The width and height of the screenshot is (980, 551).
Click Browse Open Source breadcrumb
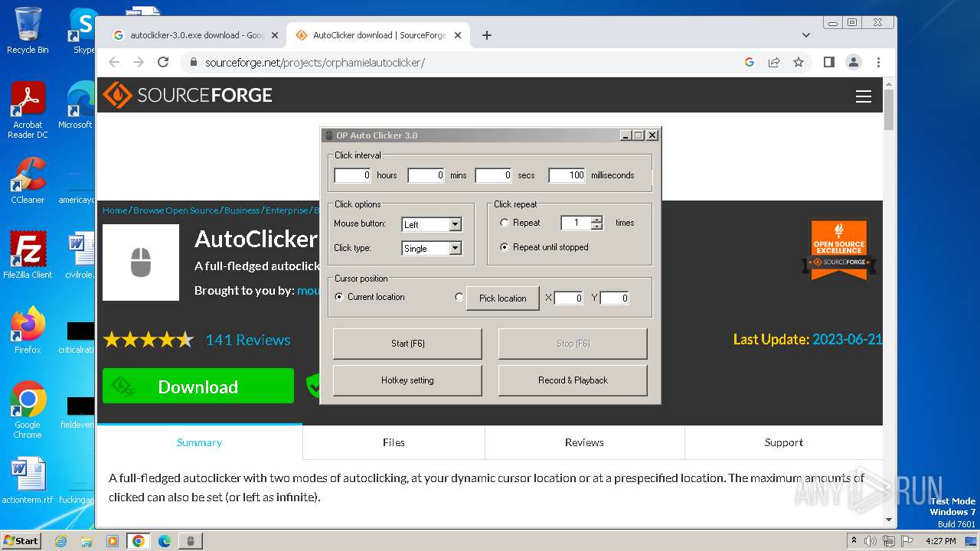[x=176, y=210]
